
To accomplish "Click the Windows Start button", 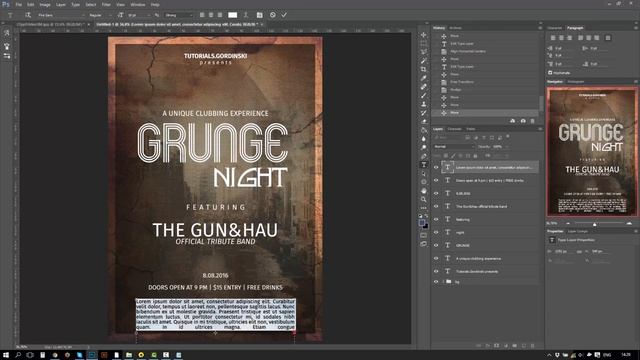I will tap(6, 355).
